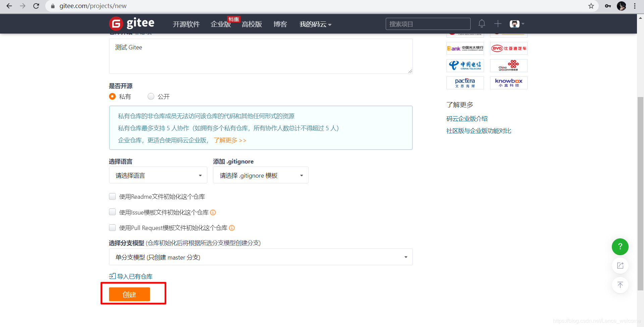Open notifications via the bell icon

(x=482, y=24)
